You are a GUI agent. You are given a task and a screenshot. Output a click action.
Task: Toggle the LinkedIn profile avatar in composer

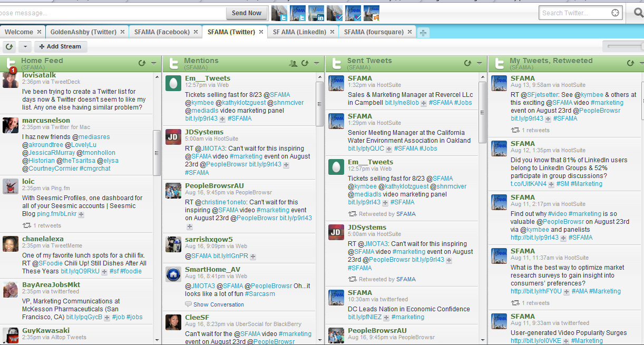click(x=316, y=13)
